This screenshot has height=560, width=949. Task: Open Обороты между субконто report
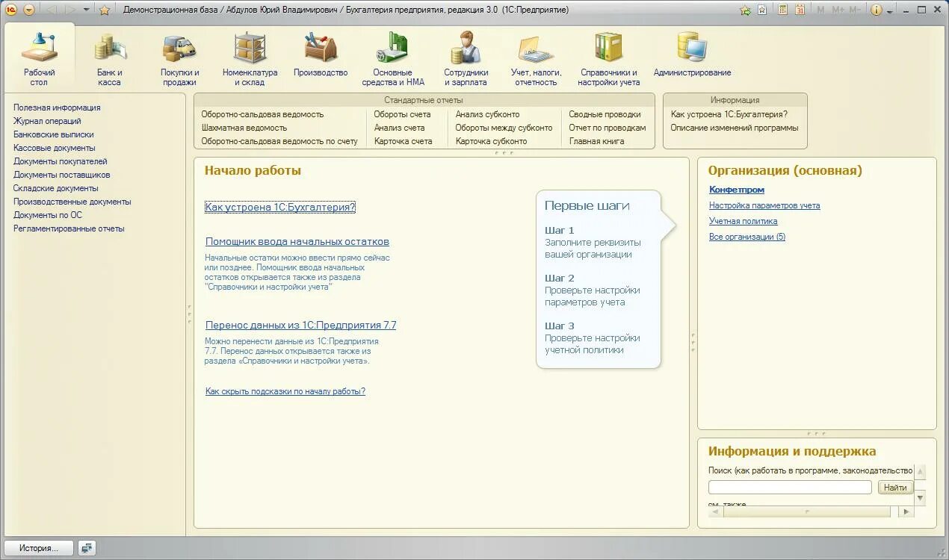click(504, 128)
